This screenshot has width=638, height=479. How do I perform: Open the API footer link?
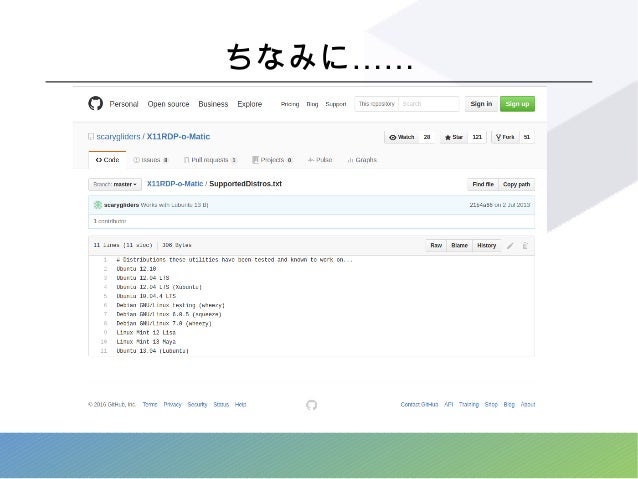[x=449, y=405]
